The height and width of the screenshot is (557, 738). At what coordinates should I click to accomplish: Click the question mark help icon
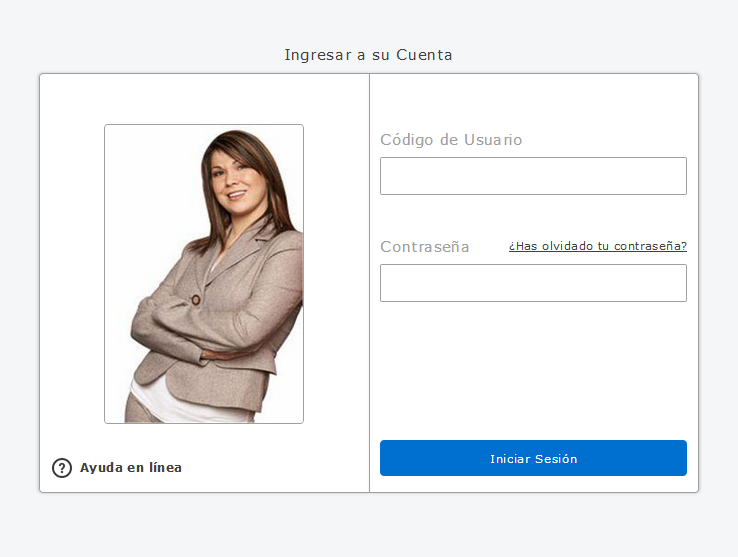(x=62, y=467)
